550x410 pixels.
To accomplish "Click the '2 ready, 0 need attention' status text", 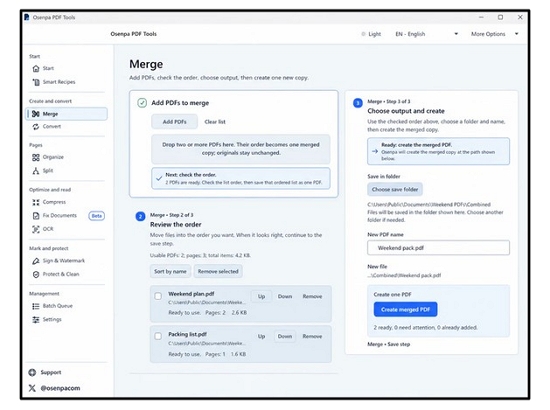I will coord(425,328).
